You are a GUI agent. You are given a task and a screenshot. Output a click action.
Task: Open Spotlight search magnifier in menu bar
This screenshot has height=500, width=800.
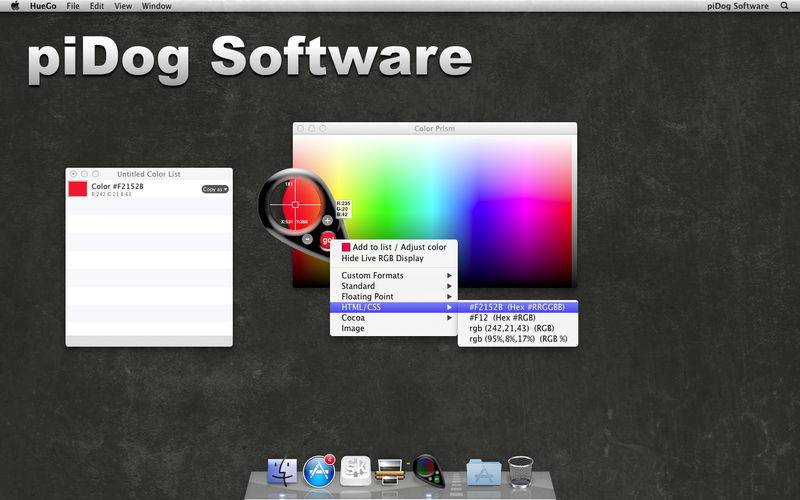tap(785, 6)
